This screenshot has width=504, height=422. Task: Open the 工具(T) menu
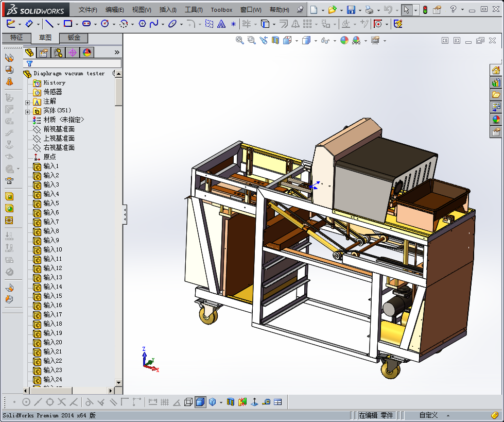(194, 10)
